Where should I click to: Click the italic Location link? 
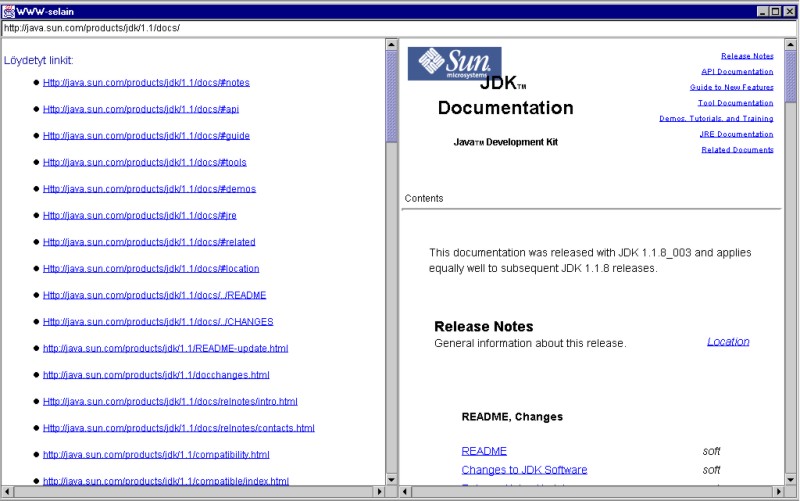pyautogui.click(x=728, y=342)
